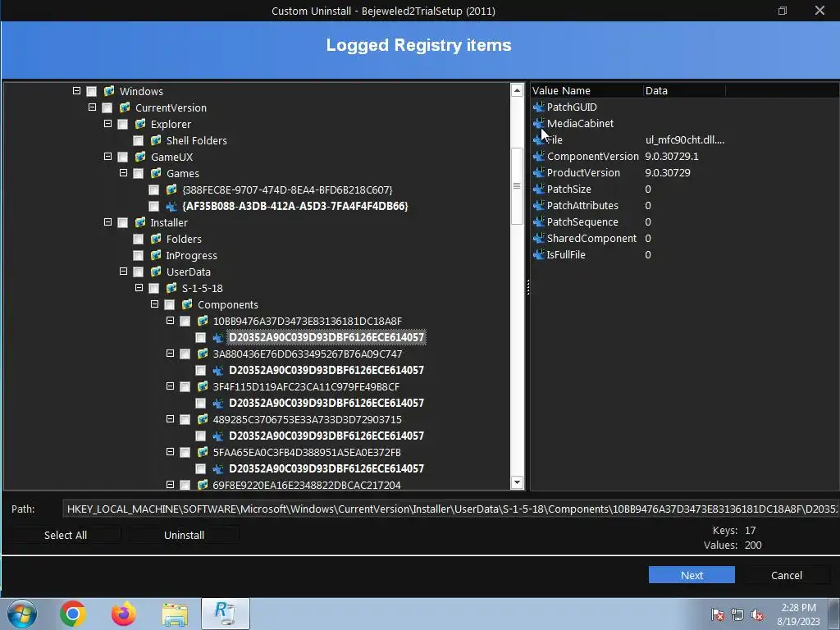Tick the Installer key checkbox

pyautogui.click(x=123, y=223)
